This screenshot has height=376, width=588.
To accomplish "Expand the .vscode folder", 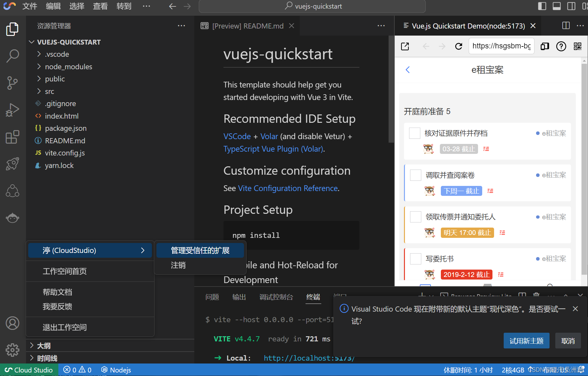I will pyautogui.click(x=39, y=54).
